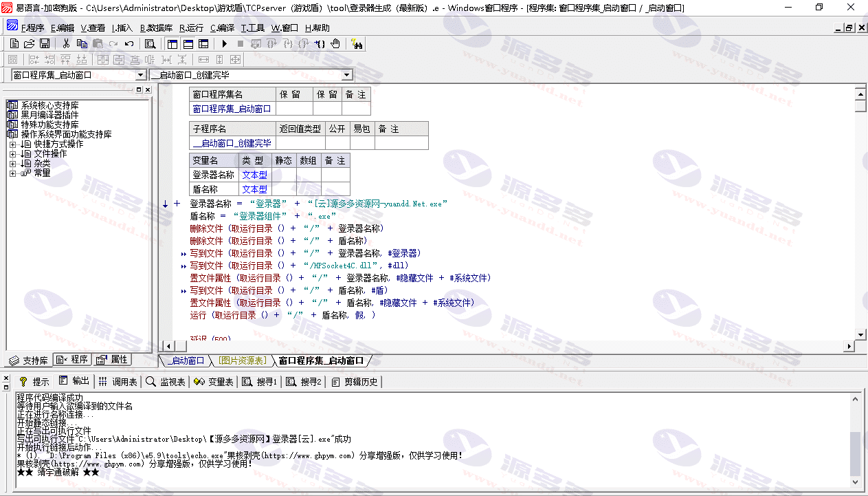Open the 剪辑历史 output tab
Viewport: 868px width, 496px height.
coord(355,382)
